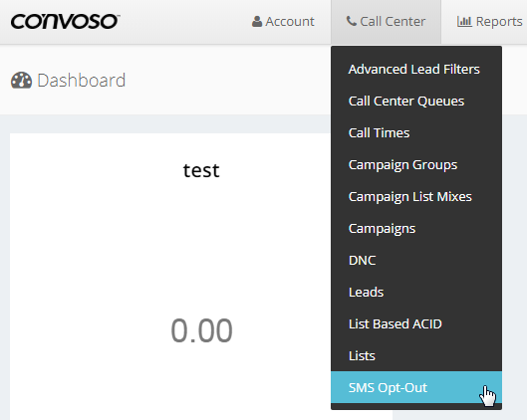Viewport: 527px width, 420px height.
Task: Collapse the Call Center dropdown menu
Action: click(386, 22)
